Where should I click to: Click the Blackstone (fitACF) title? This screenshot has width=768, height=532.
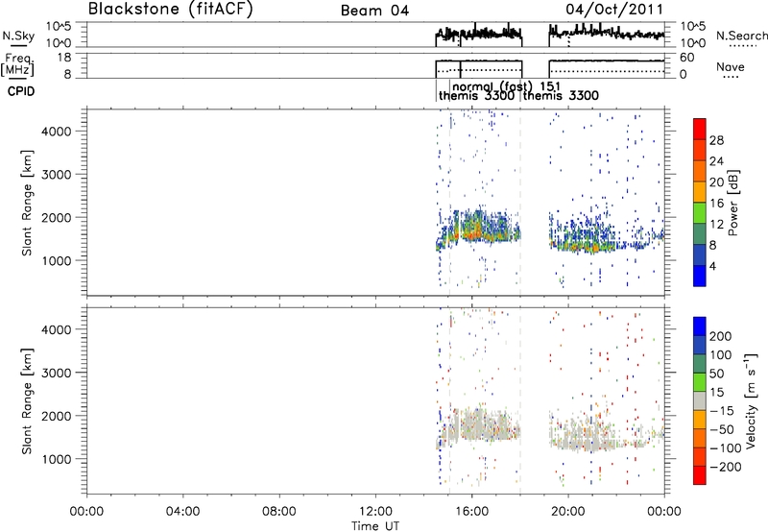point(171,10)
